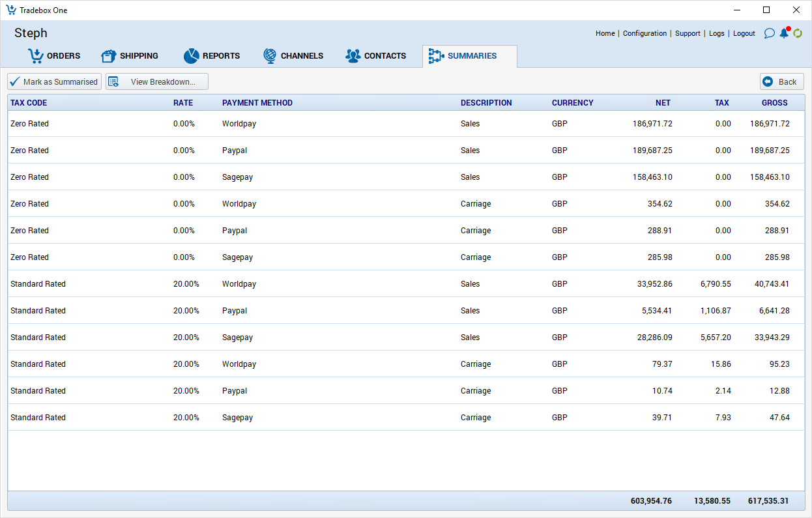Open the Logs link
812x518 pixels.
tap(716, 33)
